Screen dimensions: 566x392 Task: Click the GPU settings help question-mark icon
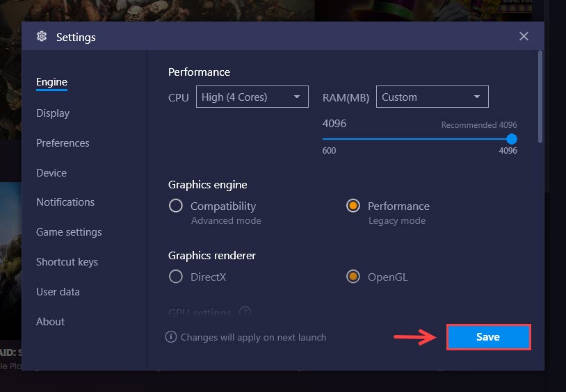coord(245,312)
